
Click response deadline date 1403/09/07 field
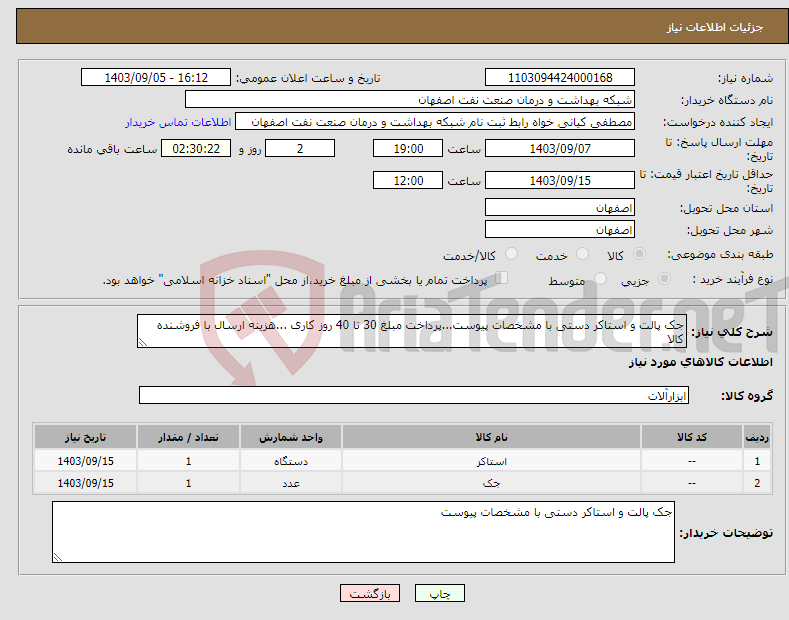click(x=560, y=148)
